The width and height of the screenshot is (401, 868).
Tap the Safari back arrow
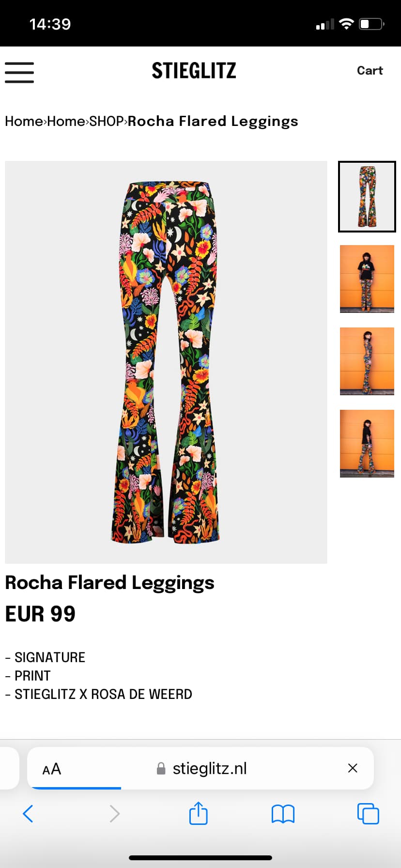tap(28, 814)
